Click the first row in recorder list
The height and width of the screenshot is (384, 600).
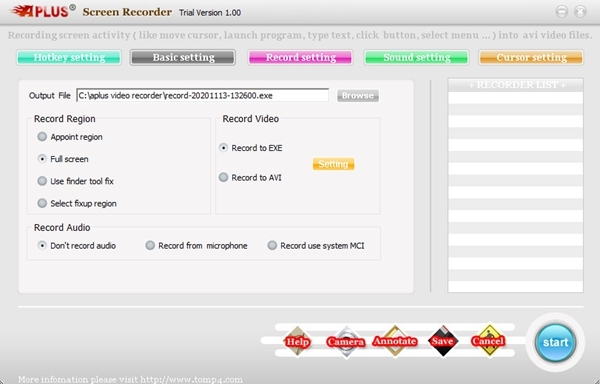pos(516,98)
